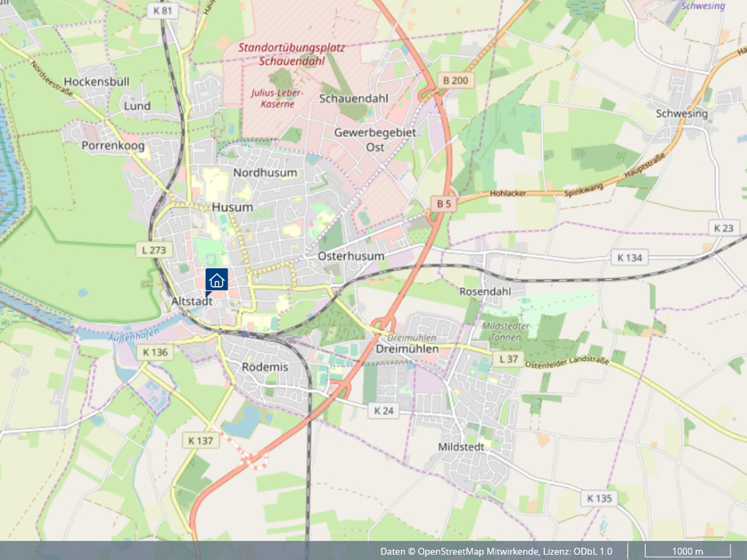
Task: Click the K 135 road shield
Action: tap(599, 498)
